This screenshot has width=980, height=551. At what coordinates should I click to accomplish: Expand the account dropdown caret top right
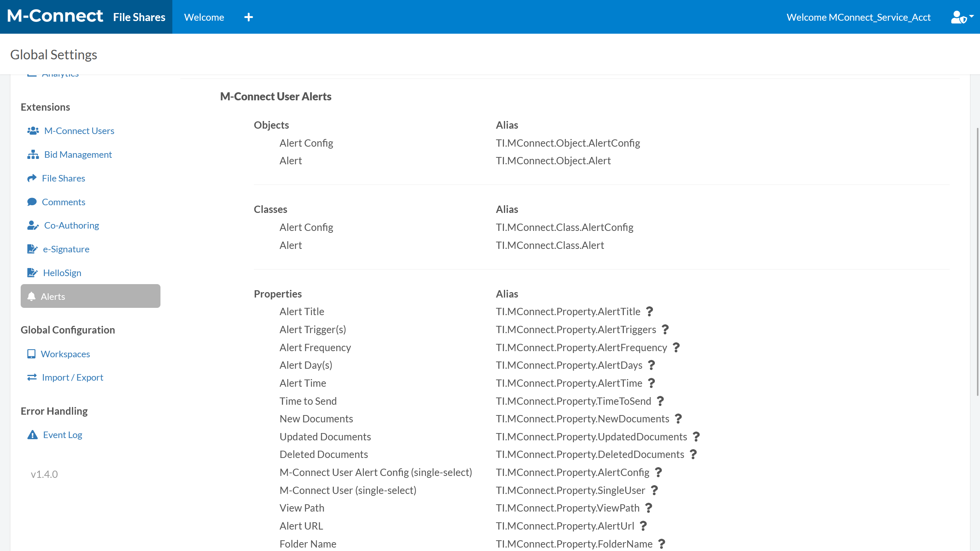tap(972, 16)
